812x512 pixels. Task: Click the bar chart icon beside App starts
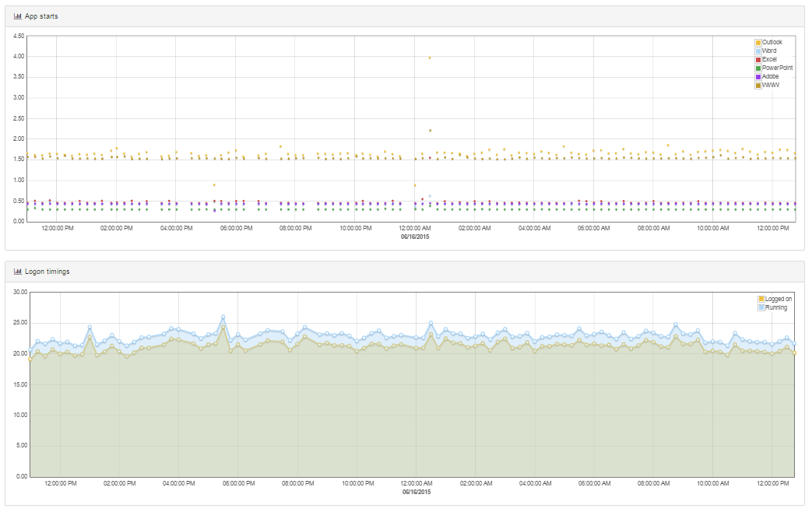point(18,16)
